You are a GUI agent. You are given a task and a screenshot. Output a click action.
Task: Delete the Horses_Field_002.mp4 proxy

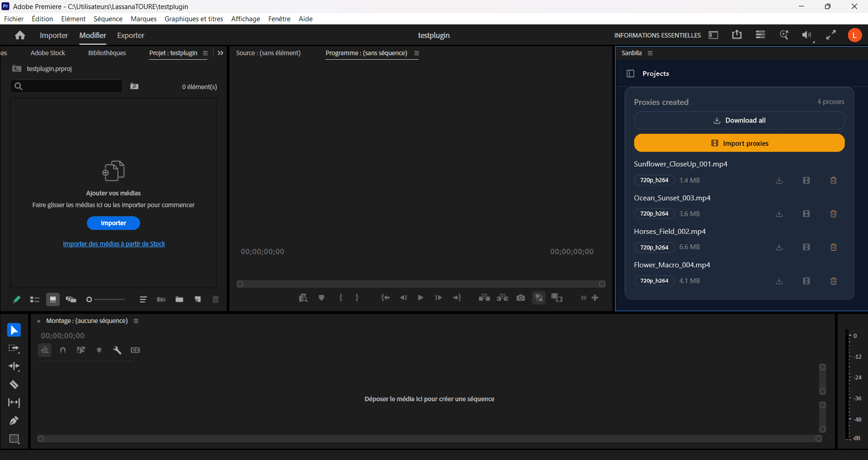click(834, 247)
